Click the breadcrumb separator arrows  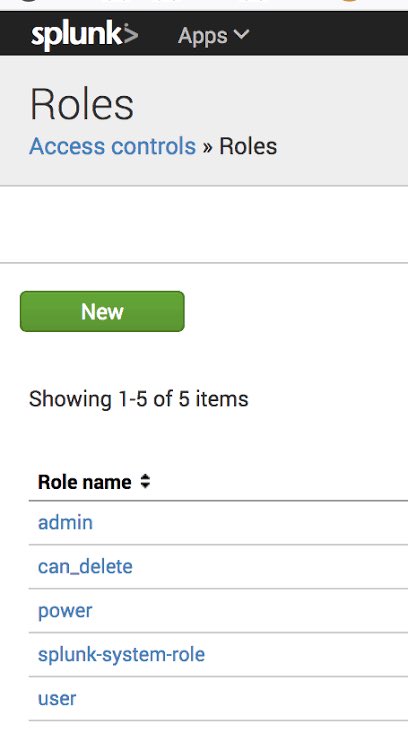[x=207, y=147]
